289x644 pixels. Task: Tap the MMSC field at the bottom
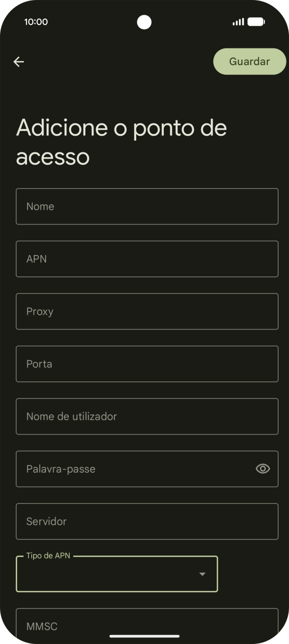[147, 626]
